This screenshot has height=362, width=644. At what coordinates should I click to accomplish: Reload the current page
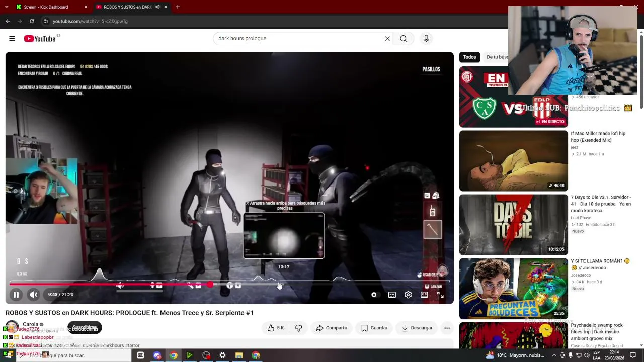32,21
